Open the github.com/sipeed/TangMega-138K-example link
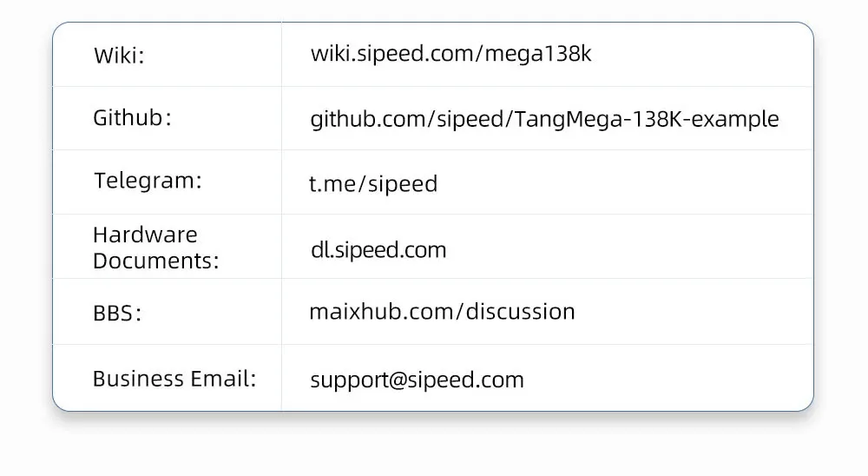 (x=544, y=119)
